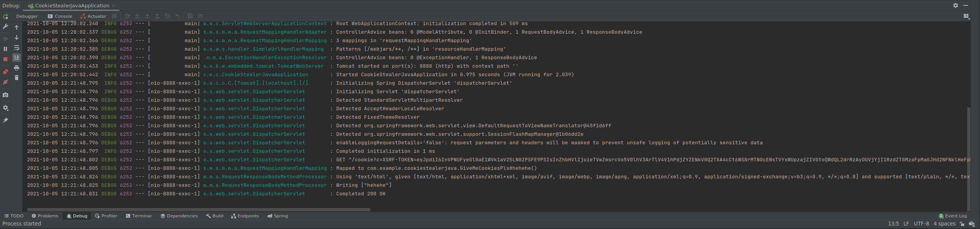Screen dimensions: 980x229
Task: Clear console output with trash icon
Action: click(17, 78)
